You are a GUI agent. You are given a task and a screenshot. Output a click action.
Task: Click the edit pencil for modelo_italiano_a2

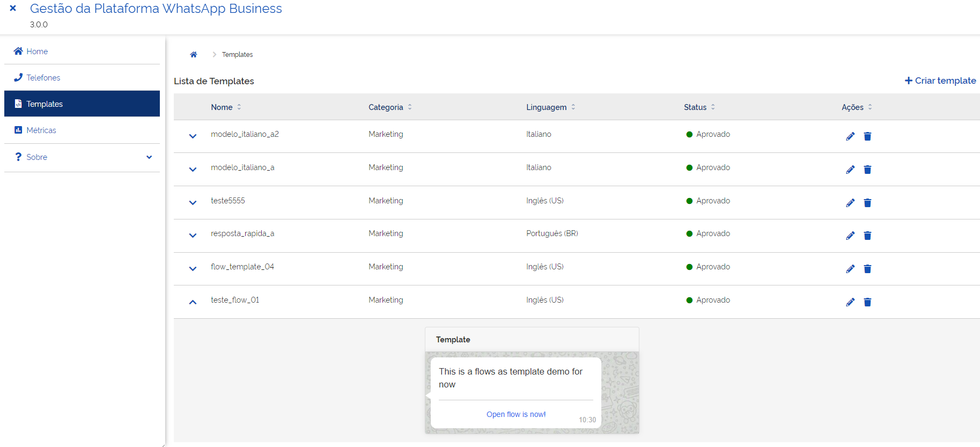coord(850,136)
